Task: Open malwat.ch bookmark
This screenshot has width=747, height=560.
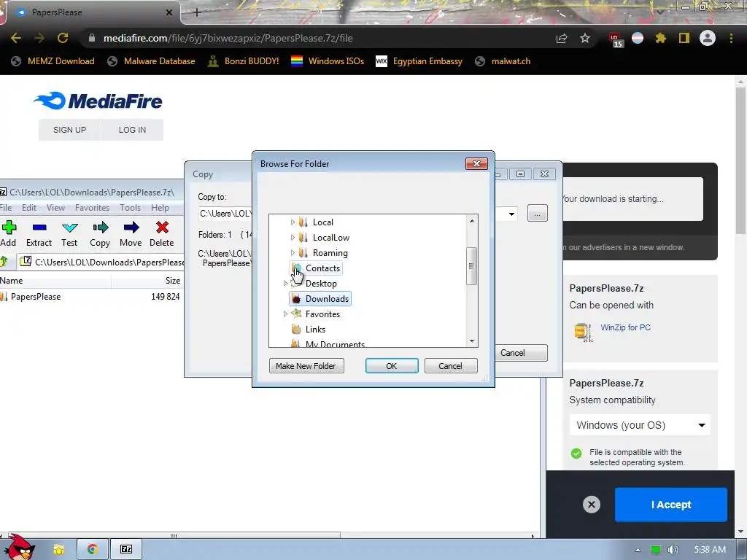Action: click(503, 61)
